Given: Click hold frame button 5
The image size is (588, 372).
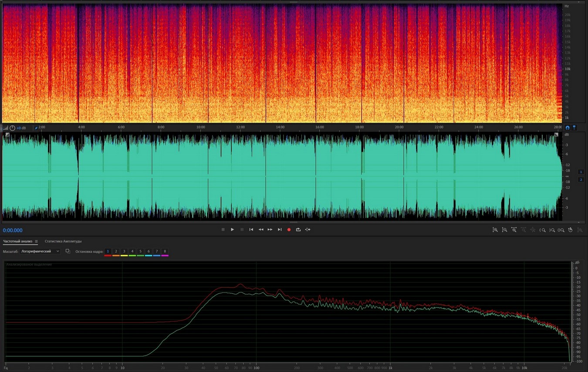Looking at the screenshot, I should click(x=140, y=251).
